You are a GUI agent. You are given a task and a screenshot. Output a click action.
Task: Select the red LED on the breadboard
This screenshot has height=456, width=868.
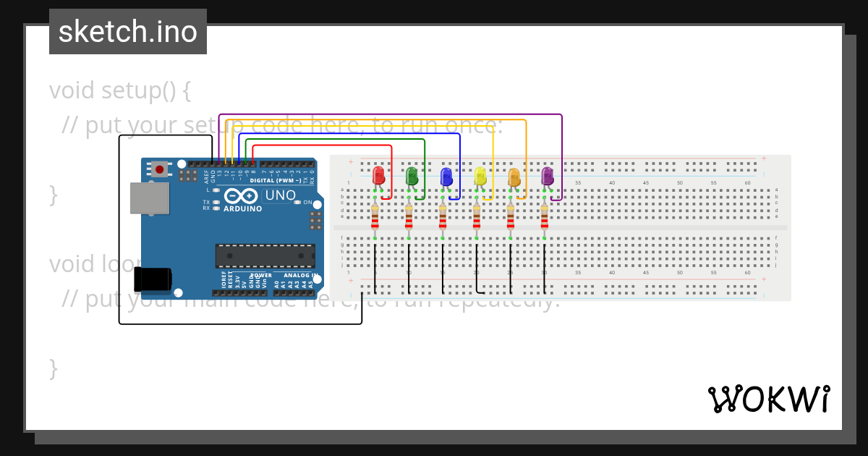pos(378,176)
